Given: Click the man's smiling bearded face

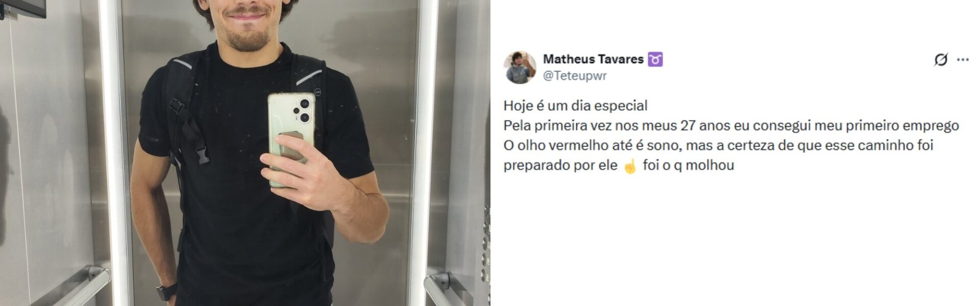Looking at the screenshot, I should 247,23.
